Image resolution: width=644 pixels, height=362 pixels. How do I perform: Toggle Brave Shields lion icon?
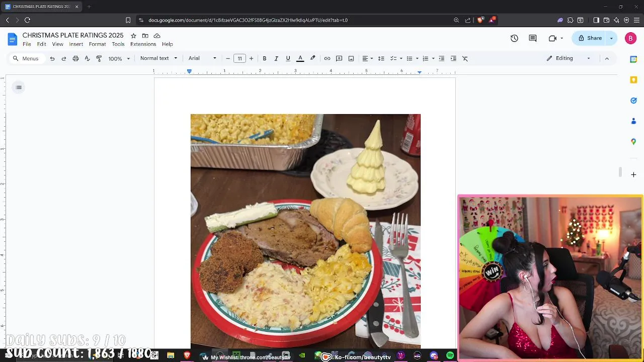coord(480,20)
